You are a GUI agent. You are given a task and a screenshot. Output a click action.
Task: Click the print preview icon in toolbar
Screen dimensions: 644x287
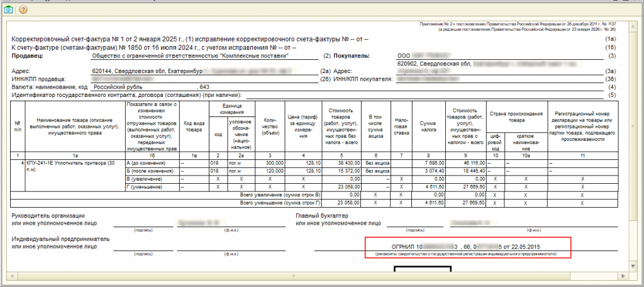(8, 10)
